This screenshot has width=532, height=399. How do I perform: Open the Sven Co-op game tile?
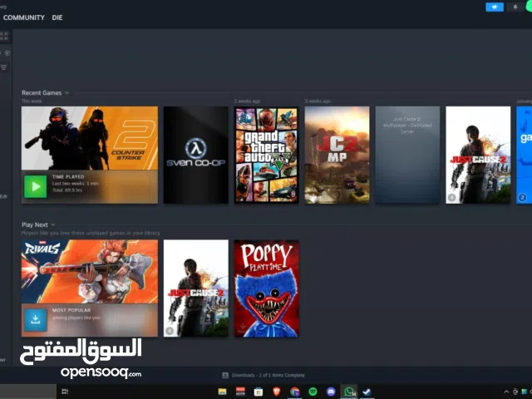click(195, 155)
